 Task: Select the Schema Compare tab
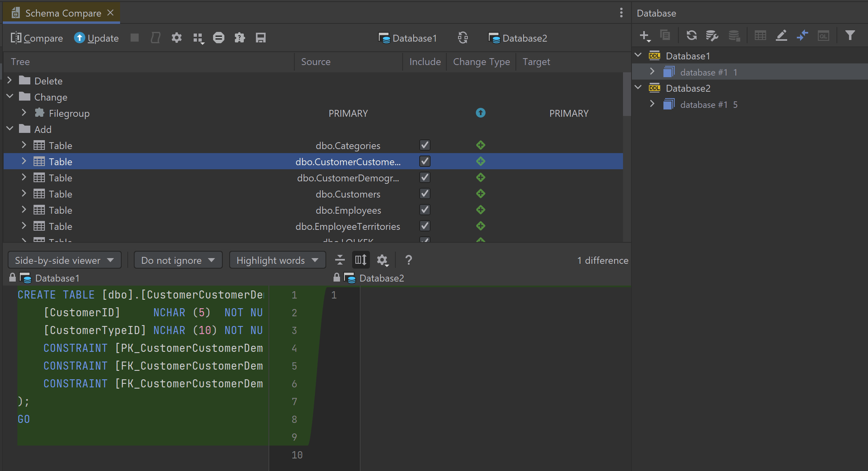(x=63, y=13)
